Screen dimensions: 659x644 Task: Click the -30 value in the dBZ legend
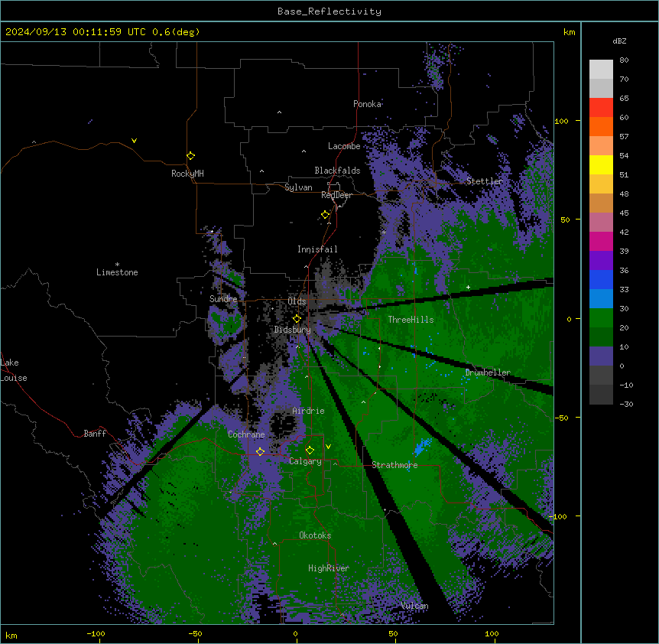point(626,405)
